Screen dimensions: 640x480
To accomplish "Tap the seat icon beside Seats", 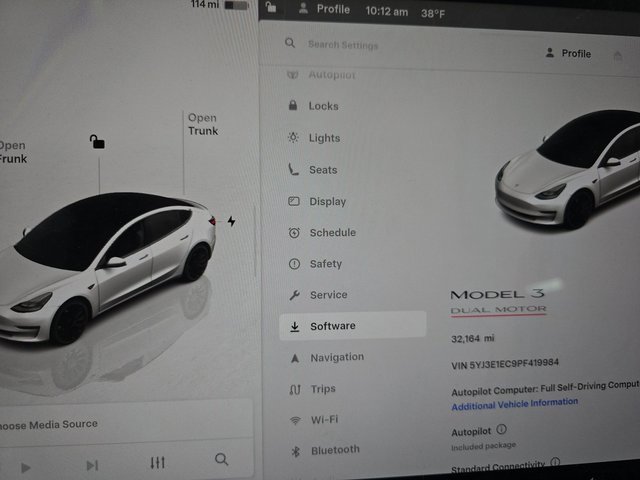I will [293, 169].
